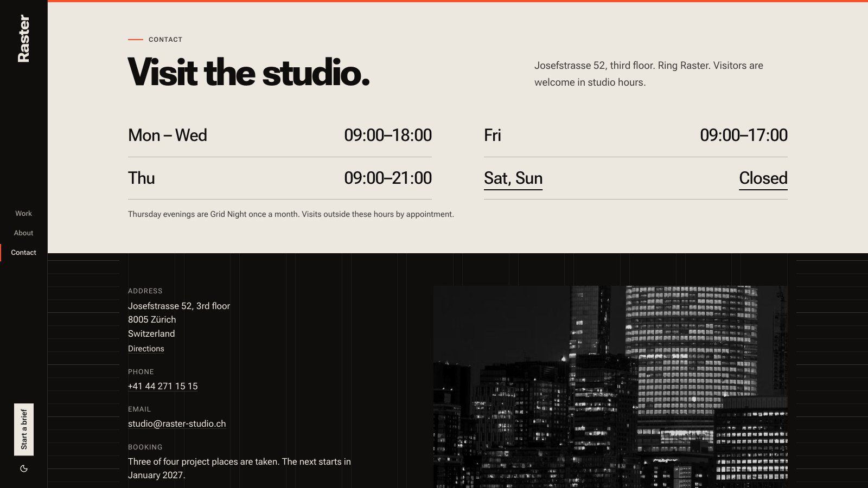Click the ADDRESS label

pos(145,291)
